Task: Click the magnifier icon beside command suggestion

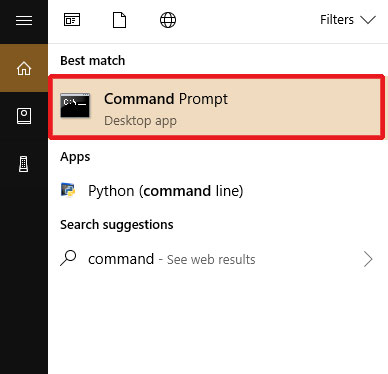Action: [x=68, y=258]
